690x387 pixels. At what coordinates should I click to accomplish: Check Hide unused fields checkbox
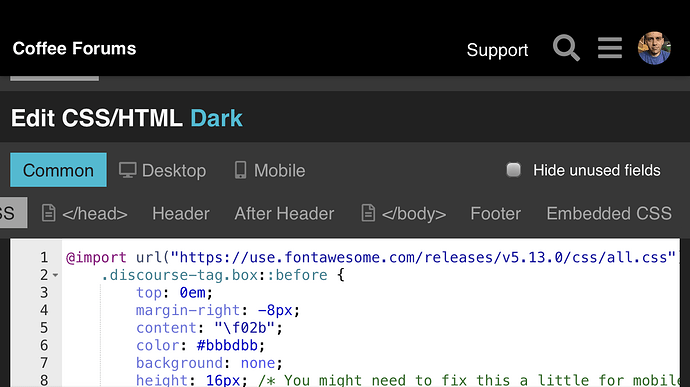tap(514, 170)
